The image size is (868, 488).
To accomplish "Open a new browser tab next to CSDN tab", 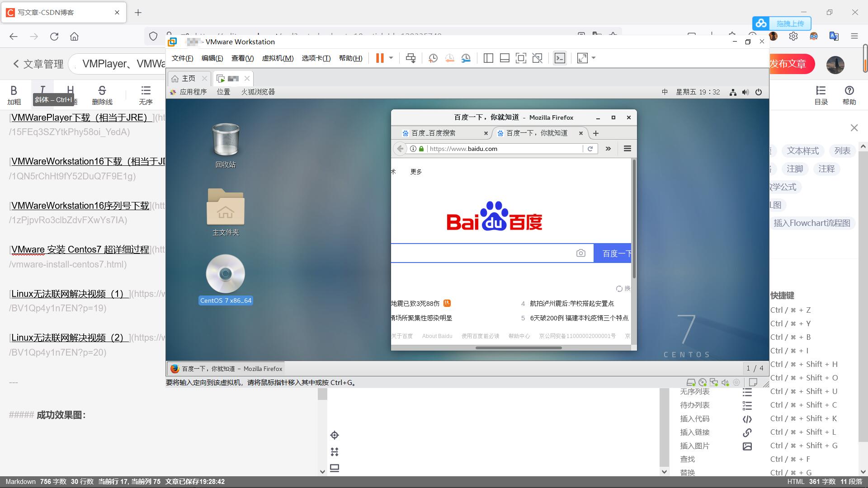I will coord(138,13).
